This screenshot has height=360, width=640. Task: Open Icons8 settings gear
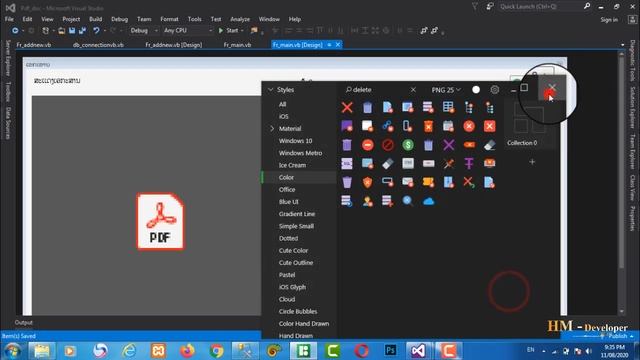(x=494, y=89)
